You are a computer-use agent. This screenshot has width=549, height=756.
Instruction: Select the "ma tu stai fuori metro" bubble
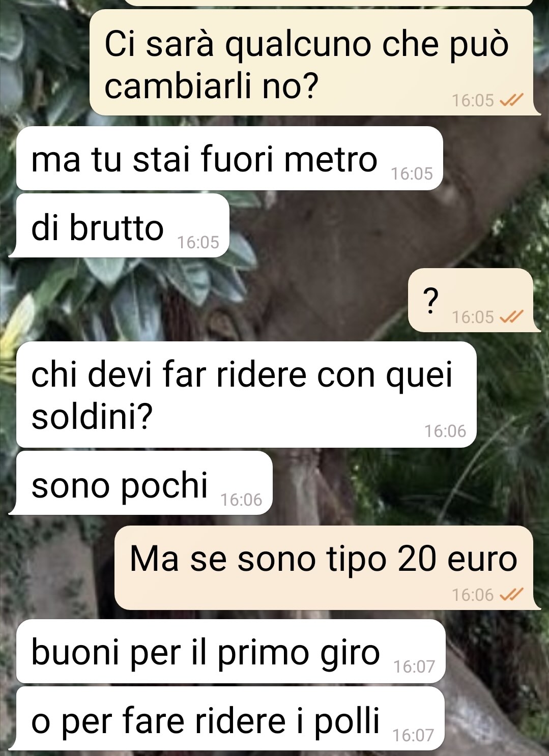pos(229,158)
